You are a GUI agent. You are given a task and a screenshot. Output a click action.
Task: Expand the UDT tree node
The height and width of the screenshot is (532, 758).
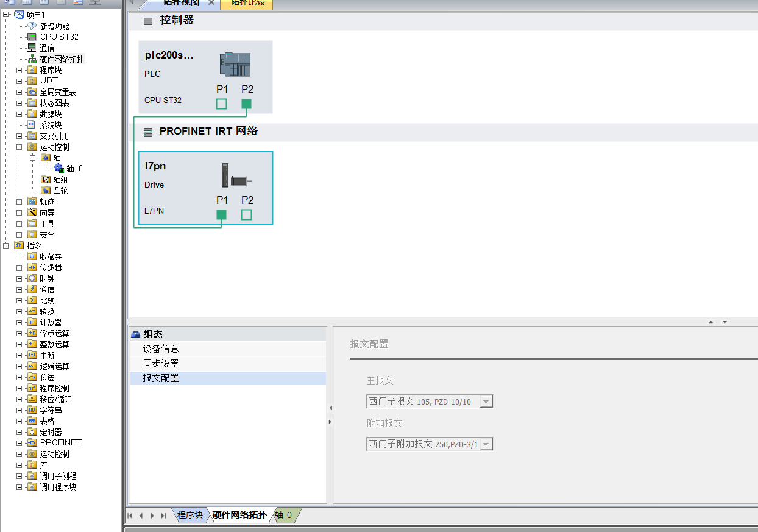point(19,81)
